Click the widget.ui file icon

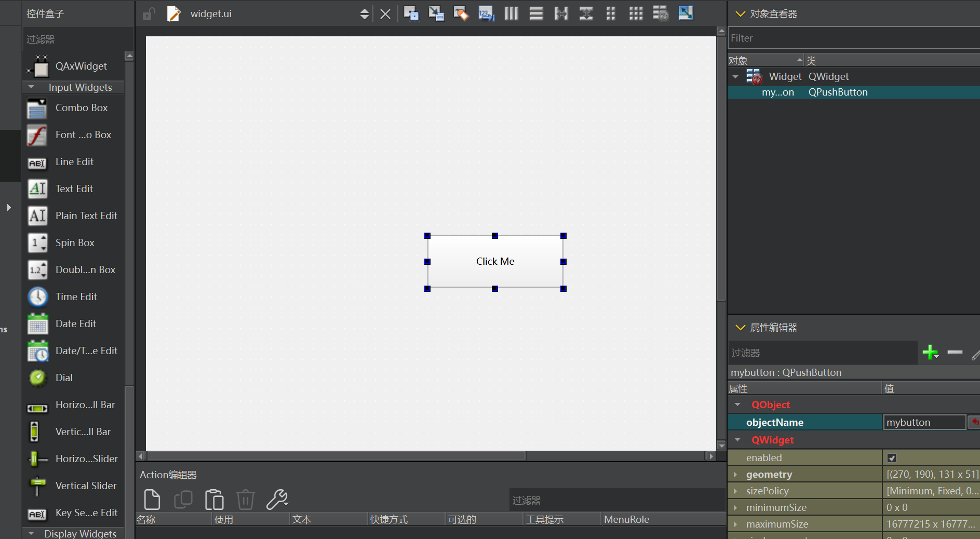point(173,14)
